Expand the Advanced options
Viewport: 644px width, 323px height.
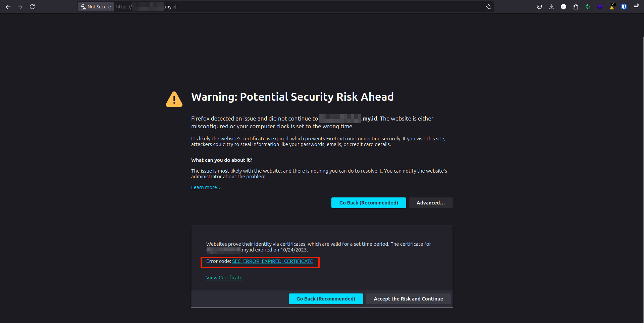coord(431,202)
